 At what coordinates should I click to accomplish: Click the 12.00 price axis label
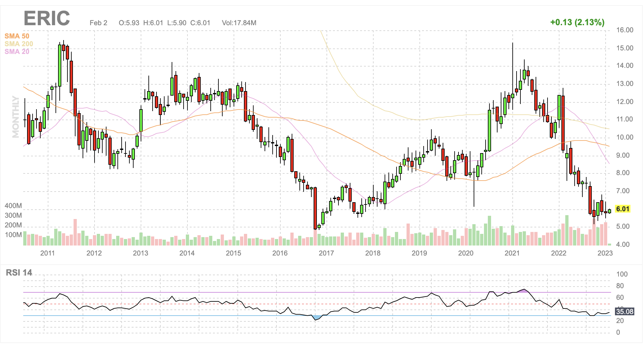point(625,102)
